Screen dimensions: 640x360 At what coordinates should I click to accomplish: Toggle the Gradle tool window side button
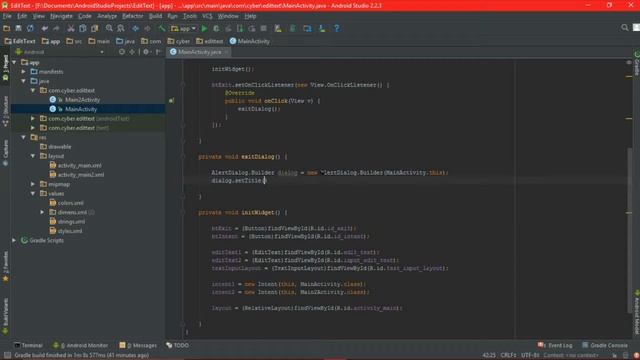636,63
